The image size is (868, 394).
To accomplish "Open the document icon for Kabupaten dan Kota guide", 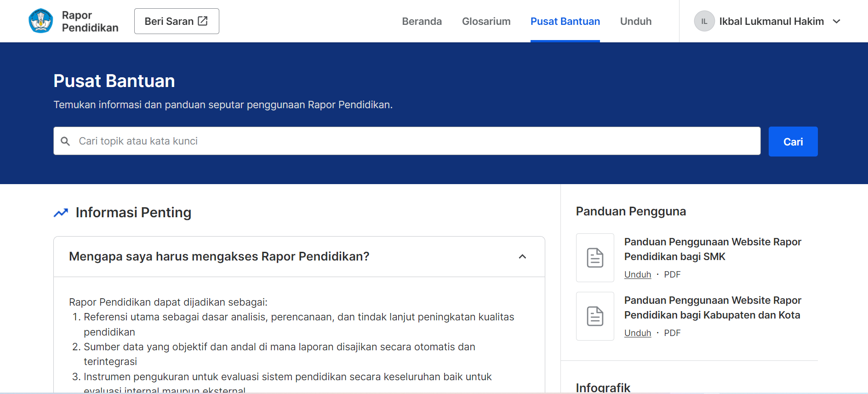I will tap(595, 316).
